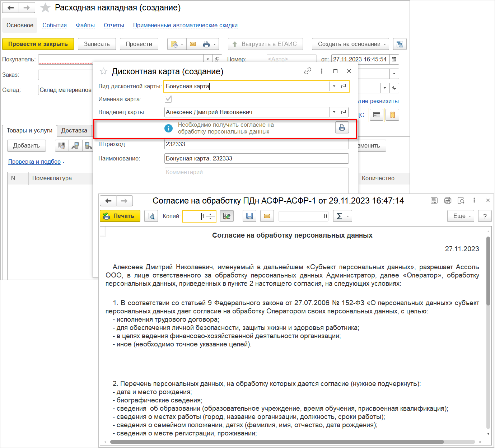The height and width of the screenshot is (448, 495).
Task: Expand the Вид дисконтной карты dropdown
Action: point(334,86)
